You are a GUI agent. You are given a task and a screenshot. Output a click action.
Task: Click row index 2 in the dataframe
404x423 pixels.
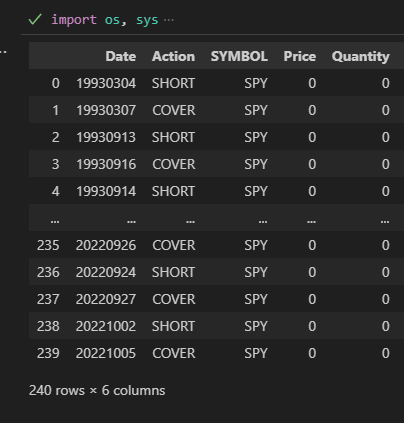click(x=56, y=137)
